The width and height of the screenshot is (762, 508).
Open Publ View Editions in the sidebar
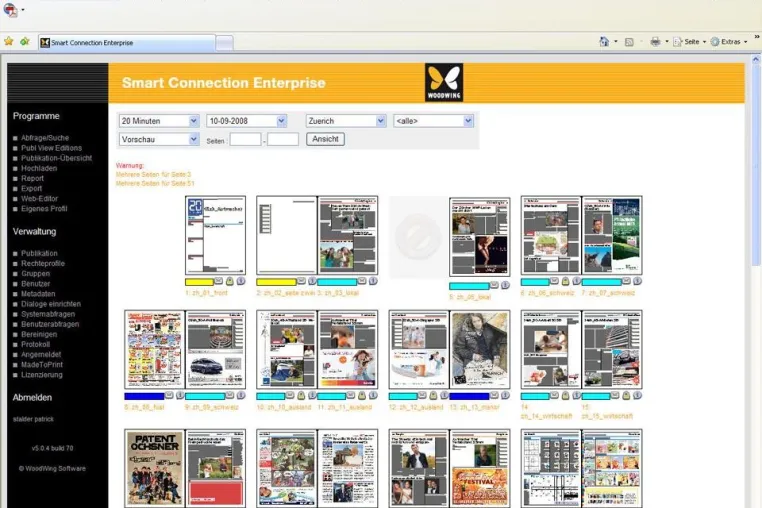51,148
